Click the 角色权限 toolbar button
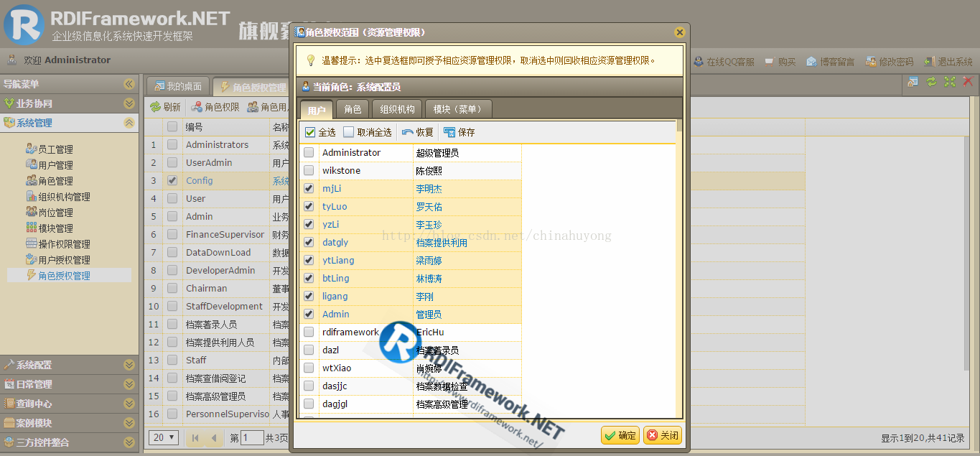The width and height of the screenshot is (980, 456). (x=215, y=107)
